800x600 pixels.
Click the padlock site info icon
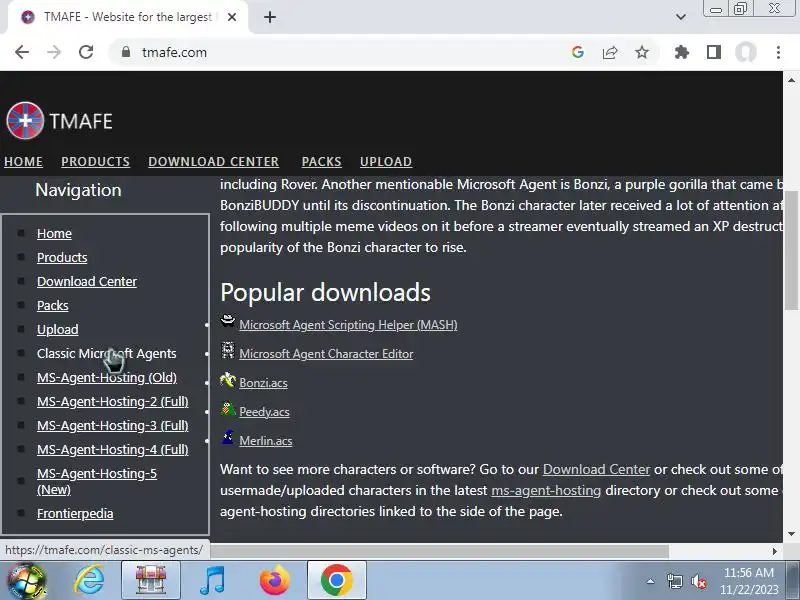[126, 52]
